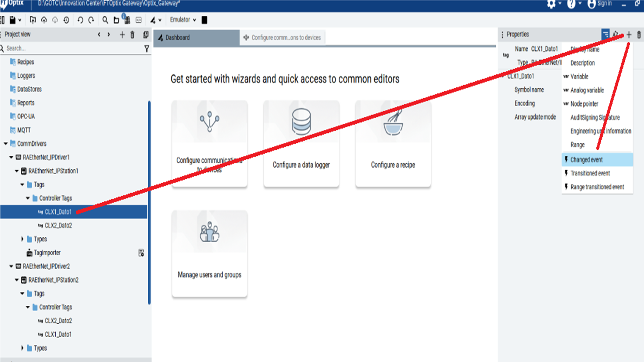Click the plus icon in Properties header
The height and width of the screenshot is (362, 644).
pyautogui.click(x=629, y=35)
